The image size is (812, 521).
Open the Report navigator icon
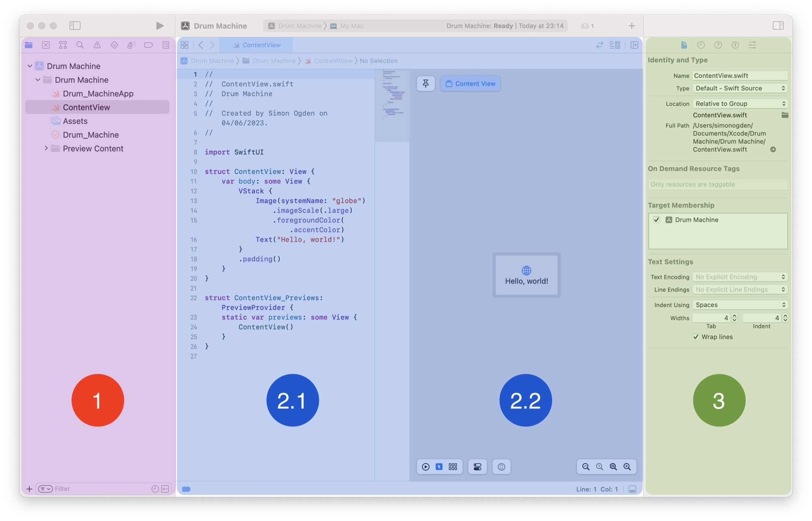tap(166, 45)
